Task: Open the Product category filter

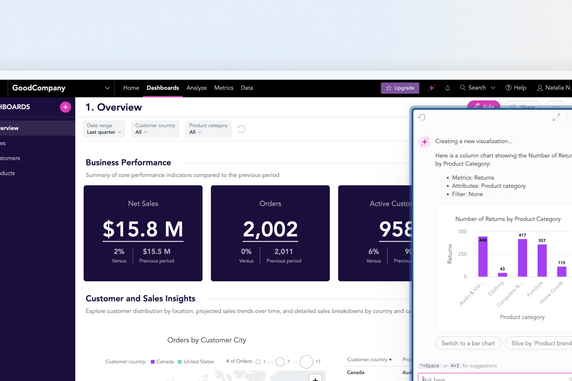Action: coord(208,129)
